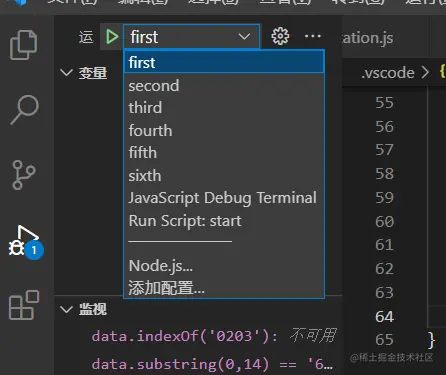Choose JavaScript Debug Terminal option

point(224,198)
